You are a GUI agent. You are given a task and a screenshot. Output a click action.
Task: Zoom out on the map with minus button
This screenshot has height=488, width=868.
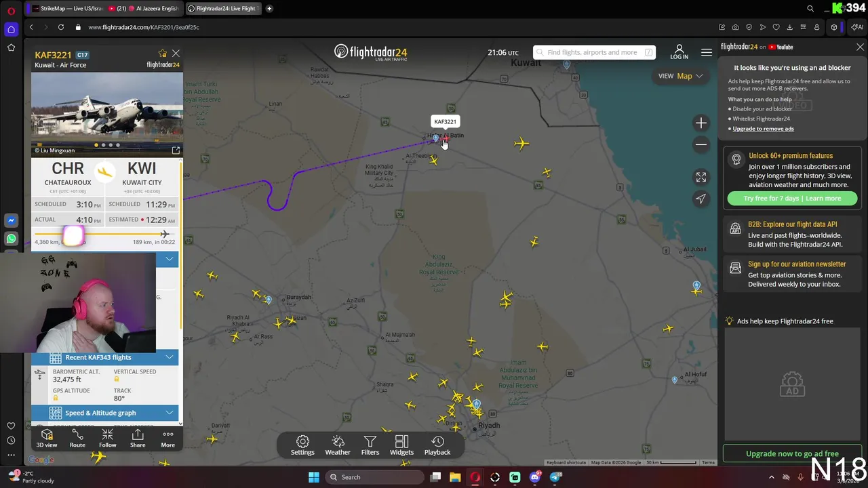701,144
